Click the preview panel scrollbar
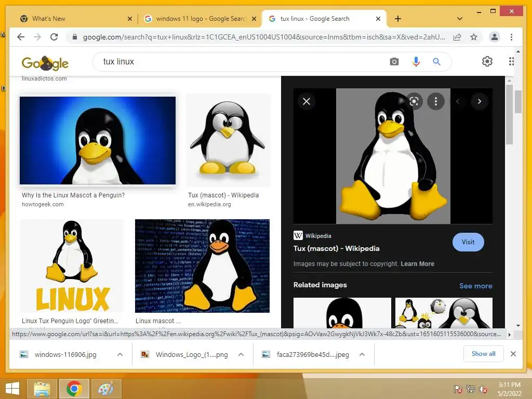Viewport: 532px width, 399px height. tap(509, 115)
